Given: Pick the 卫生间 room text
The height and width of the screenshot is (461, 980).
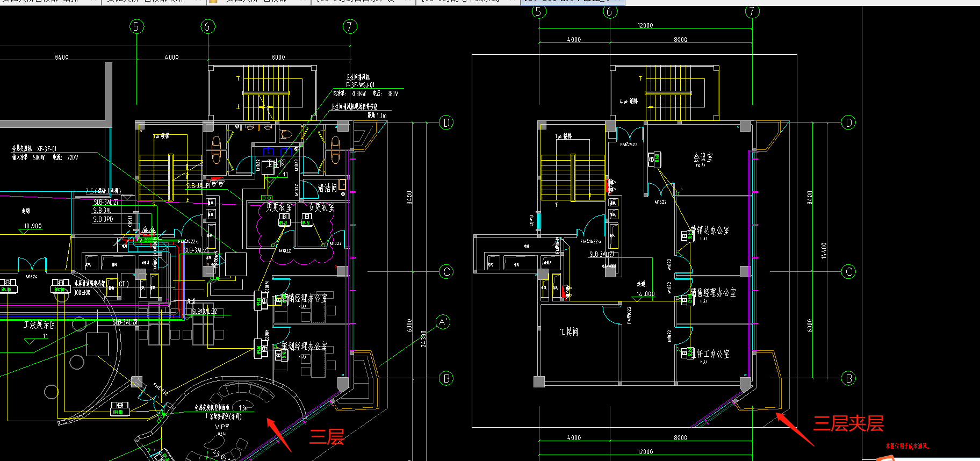Looking at the screenshot, I should pos(277,163).
